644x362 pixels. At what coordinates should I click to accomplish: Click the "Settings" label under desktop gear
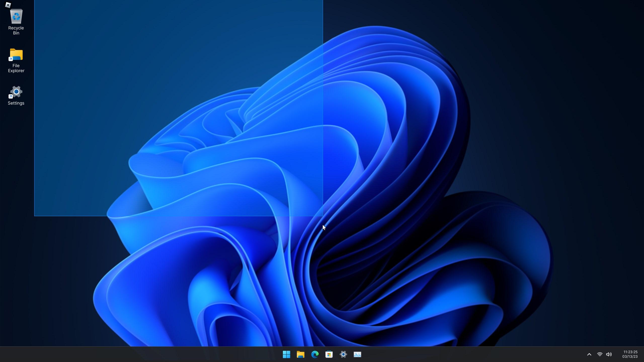click(x=16, y=103)
